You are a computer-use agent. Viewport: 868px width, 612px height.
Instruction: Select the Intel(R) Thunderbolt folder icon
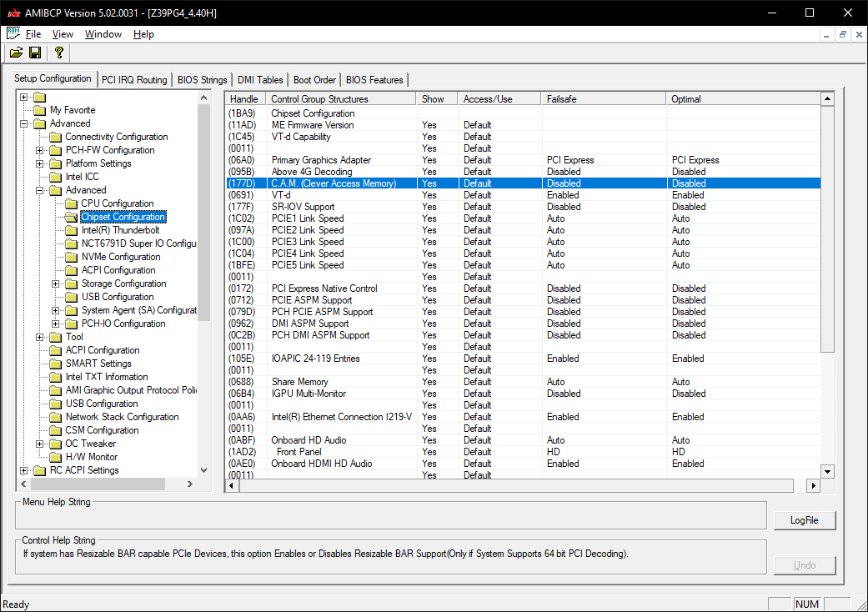71,230
